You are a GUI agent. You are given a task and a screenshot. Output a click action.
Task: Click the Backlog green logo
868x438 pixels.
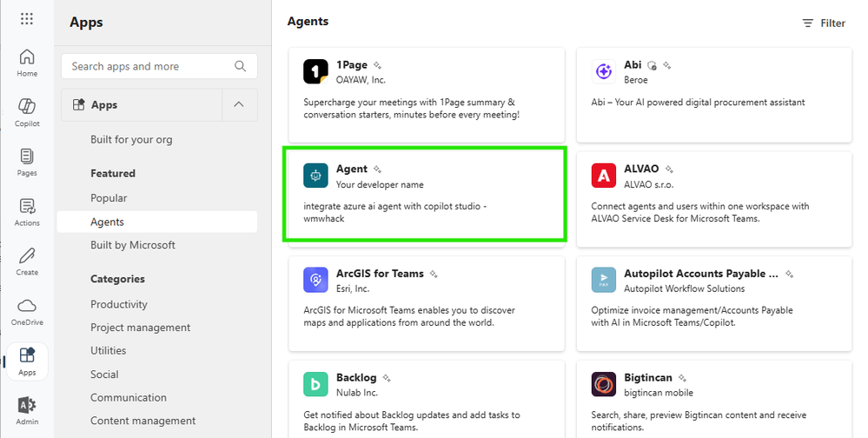pos(315,384)
